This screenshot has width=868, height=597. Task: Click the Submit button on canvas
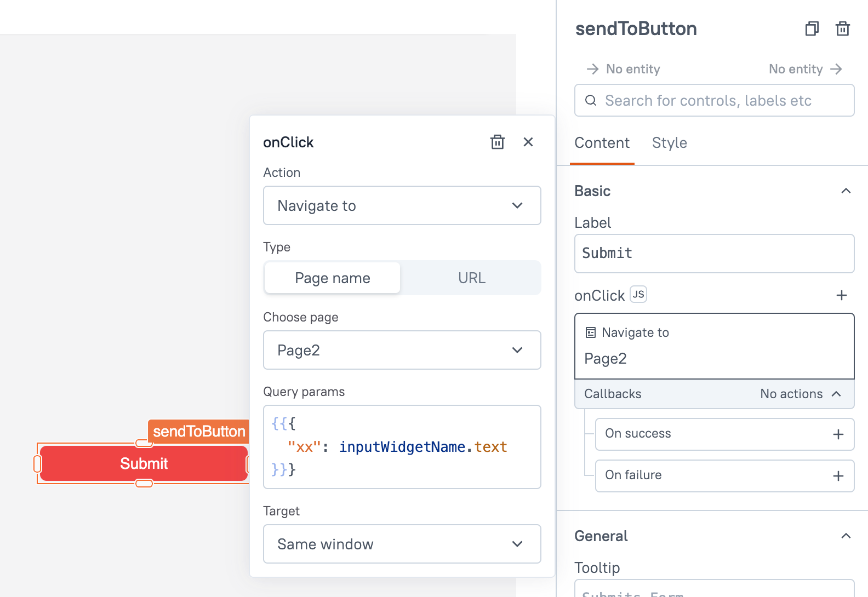(144, 463)
